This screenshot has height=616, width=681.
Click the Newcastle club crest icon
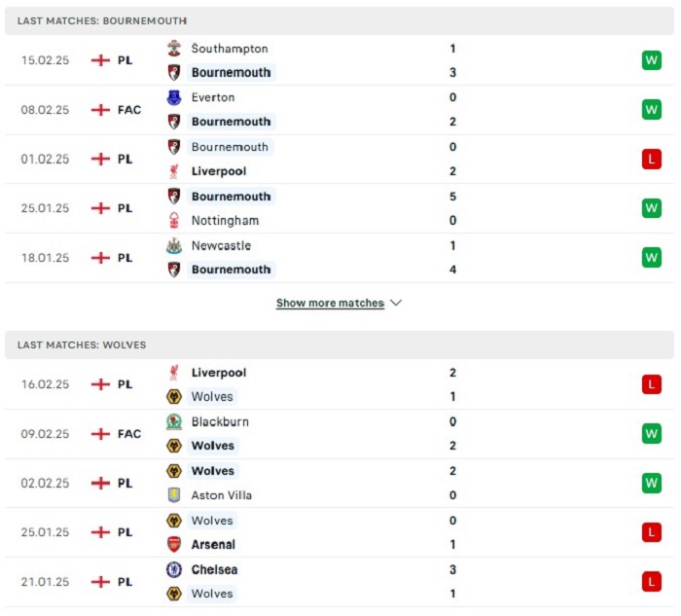pyautogui.click(x=174, y=245)
